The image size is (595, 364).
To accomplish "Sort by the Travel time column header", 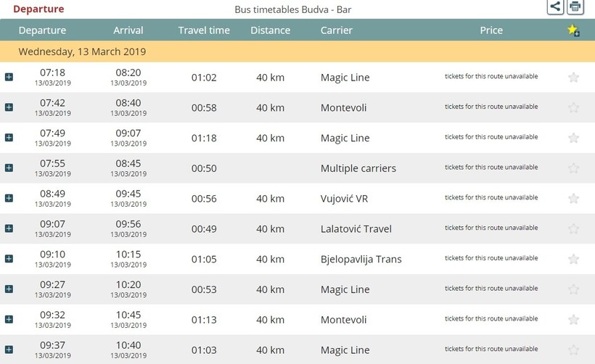I will tap(204, 30).
